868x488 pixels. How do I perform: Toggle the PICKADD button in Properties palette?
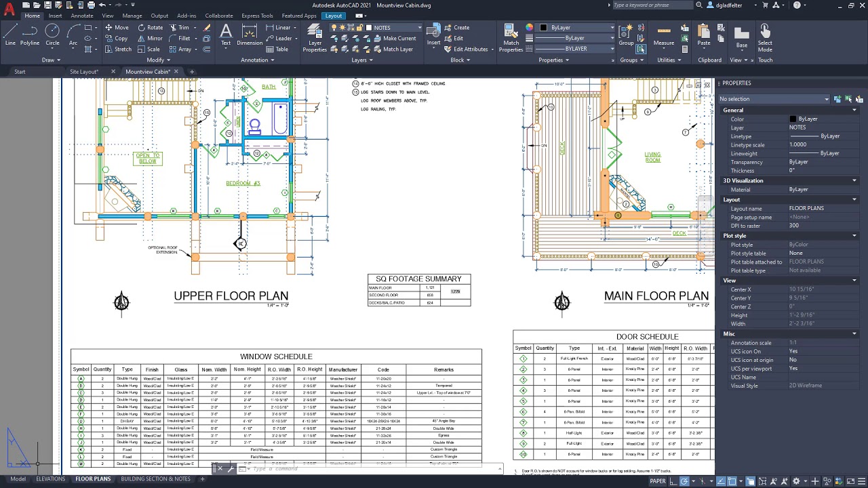pos(837,99)
